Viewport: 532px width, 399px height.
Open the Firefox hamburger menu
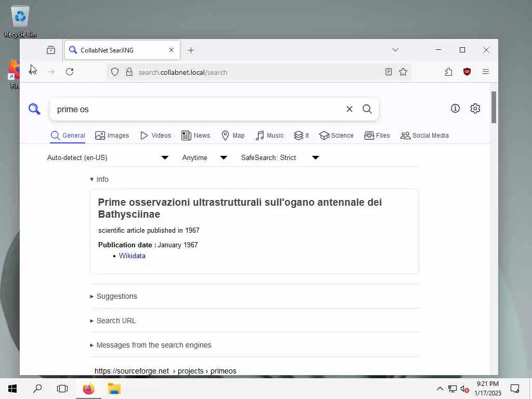(x=486, y=72)
